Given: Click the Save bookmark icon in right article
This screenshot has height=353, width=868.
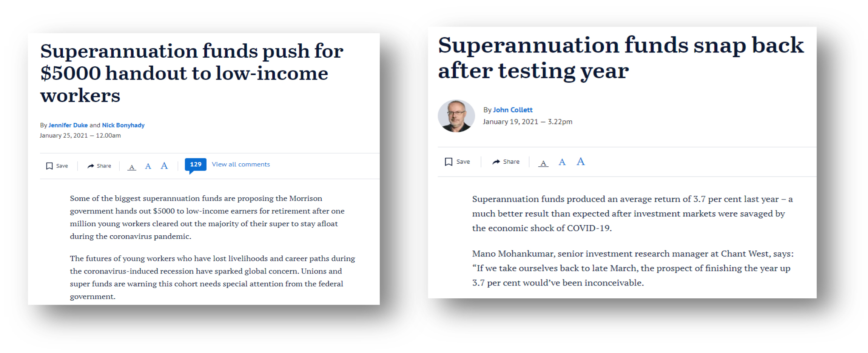Looking at the screenshot, I should click(x=449, y=162).
